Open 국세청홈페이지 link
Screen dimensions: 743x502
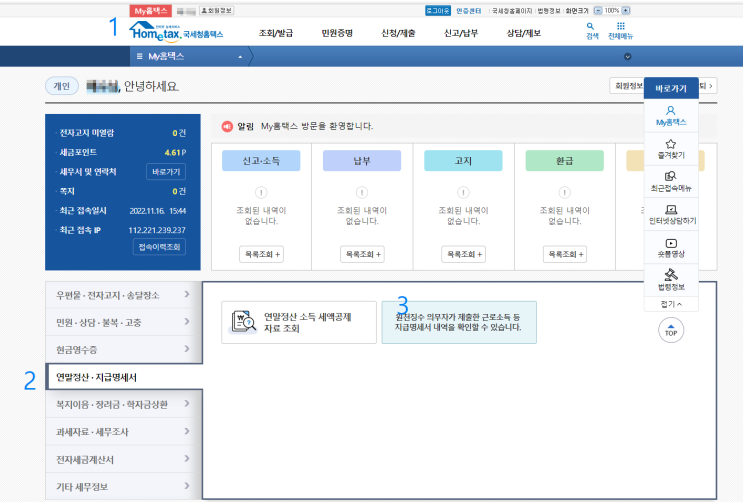[x=512, y=10]
